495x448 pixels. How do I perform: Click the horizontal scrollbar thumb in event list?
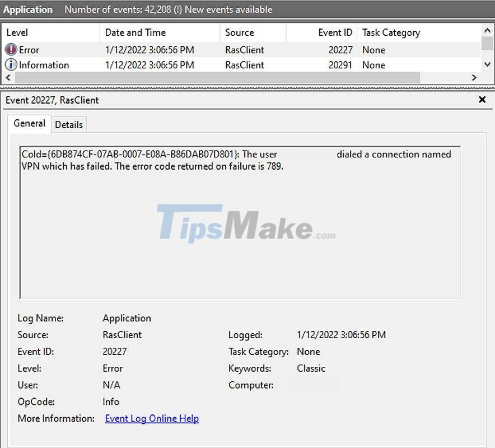click(217, 77)
